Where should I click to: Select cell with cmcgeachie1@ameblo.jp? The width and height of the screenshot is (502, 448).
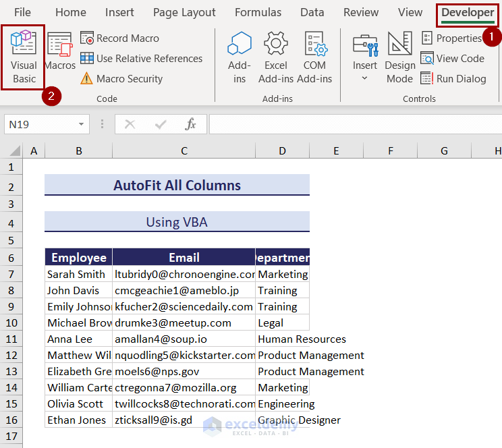pos(184,290)
